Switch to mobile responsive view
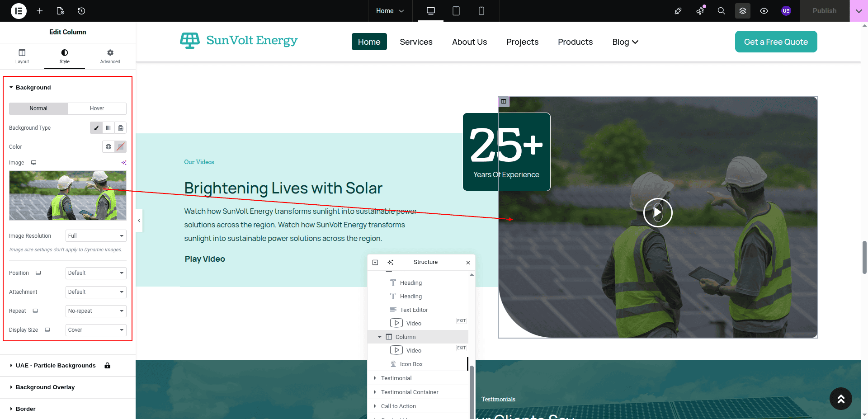Image resolution: width=868 pixels, height=419 pixels. (481, 11)
